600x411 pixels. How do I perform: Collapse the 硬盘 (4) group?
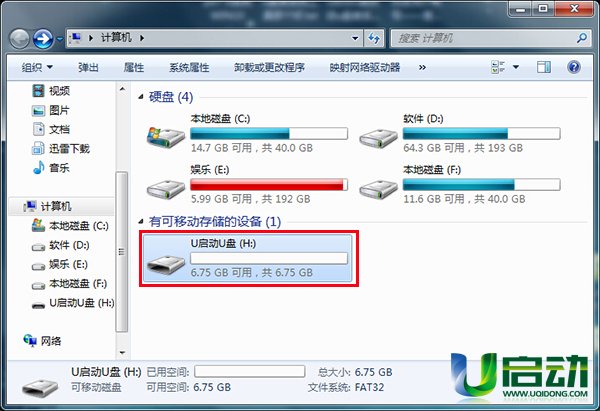coord(141,97)
